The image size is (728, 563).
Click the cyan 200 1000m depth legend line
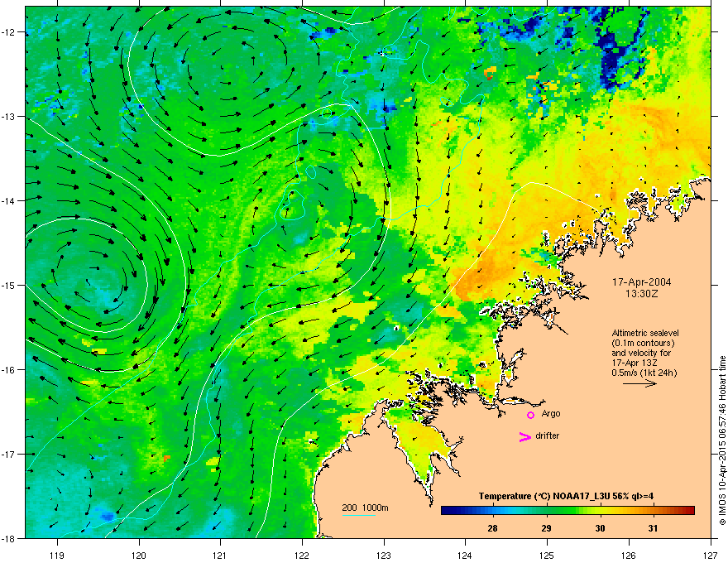click(x=358, y=515)
